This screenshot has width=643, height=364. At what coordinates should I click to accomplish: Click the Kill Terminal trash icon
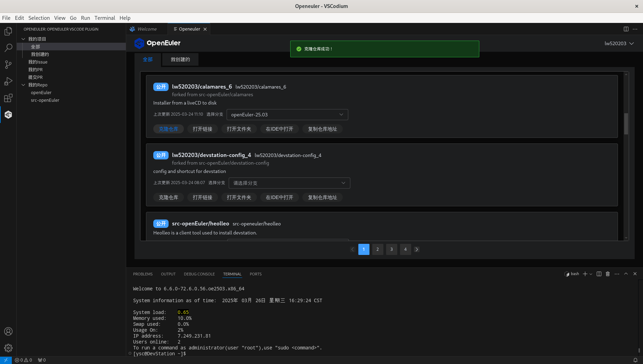click(608, 274)
